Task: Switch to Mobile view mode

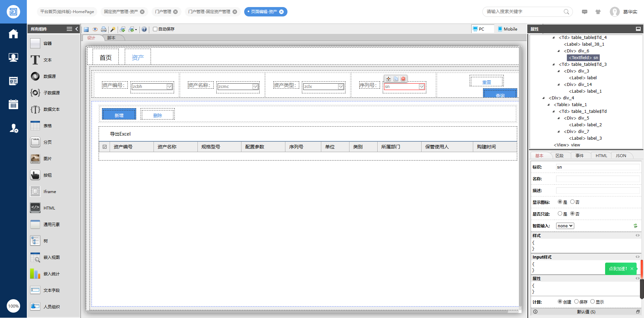Action: pyautogui.click(x=507, y=29)
